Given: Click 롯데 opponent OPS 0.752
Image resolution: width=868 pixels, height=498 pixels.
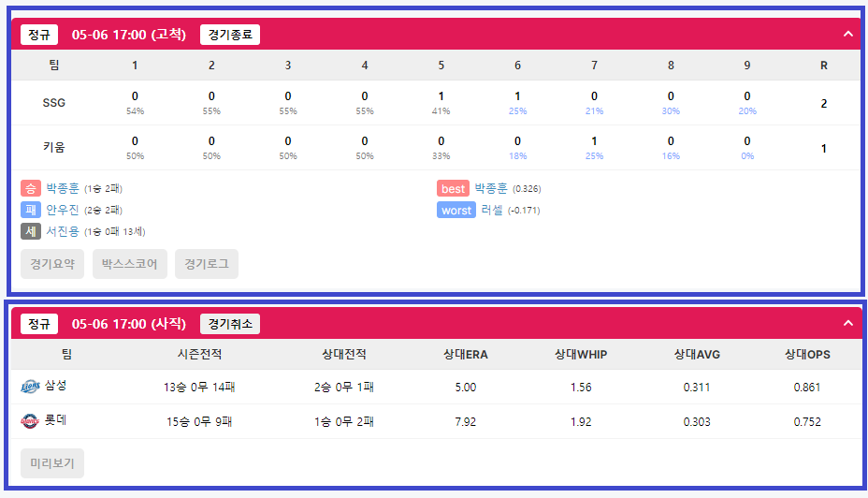Looking at the screenshot, I should coord(807,422).
